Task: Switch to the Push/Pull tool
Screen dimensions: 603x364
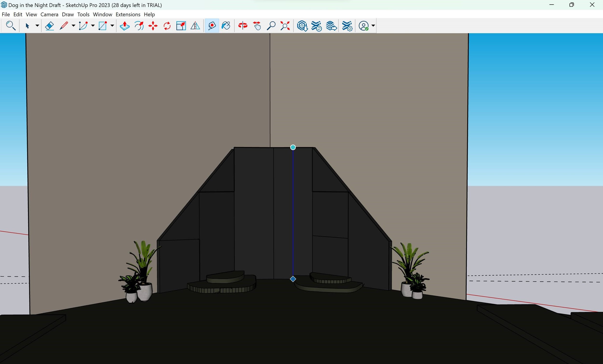Action: (124, 26)
